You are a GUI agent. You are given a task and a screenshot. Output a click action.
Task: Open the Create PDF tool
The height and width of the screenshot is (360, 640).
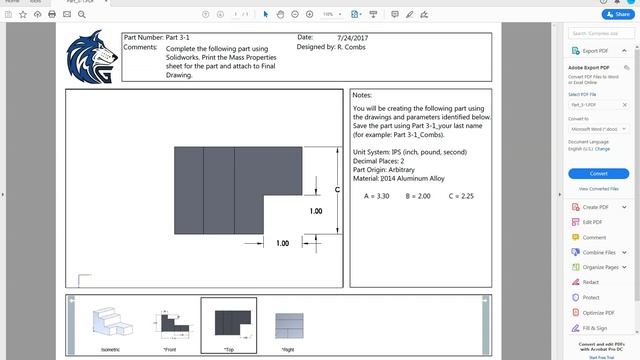click(x=595, y=207)
